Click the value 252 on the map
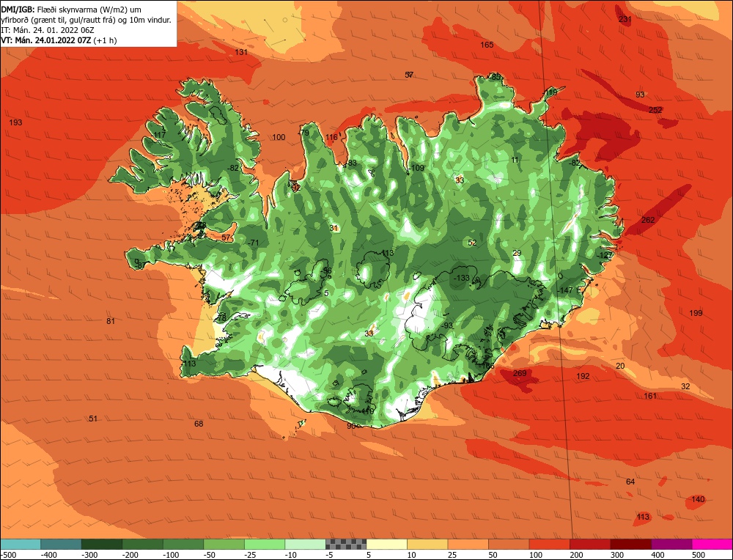This screenshot has height=560, width=733. point(655,110)
